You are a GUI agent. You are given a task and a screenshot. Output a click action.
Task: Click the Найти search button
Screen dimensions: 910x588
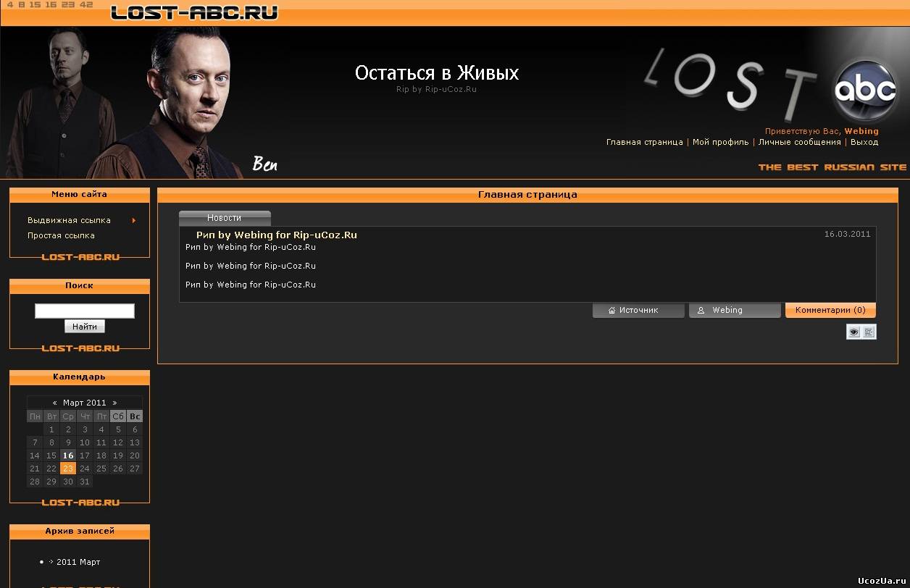tap(85, 327)
